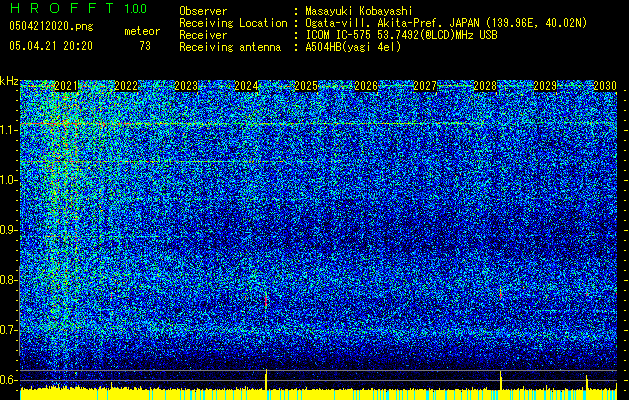Select the filename 0504212020.png
Image resolution: width=629 pixels, height=400 pixels.
[x=51, y=26]
